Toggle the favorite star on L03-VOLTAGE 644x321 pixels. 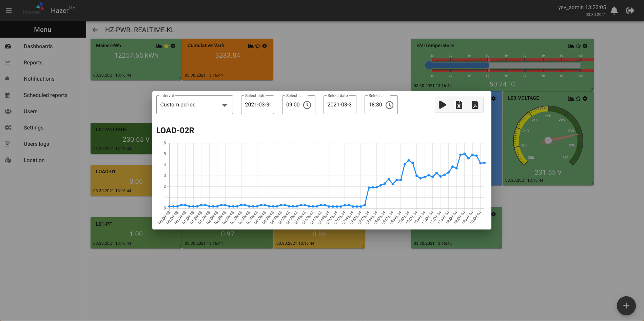click(x=578, y=98)
